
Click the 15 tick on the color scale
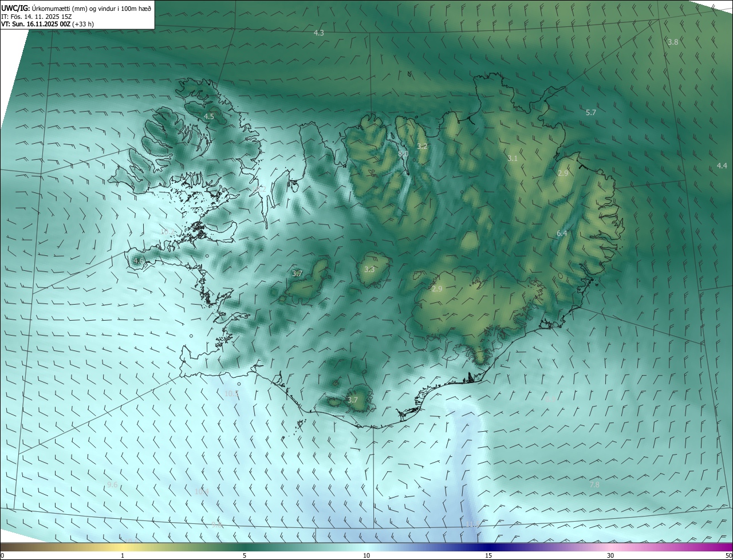click(x=488, y=556)
